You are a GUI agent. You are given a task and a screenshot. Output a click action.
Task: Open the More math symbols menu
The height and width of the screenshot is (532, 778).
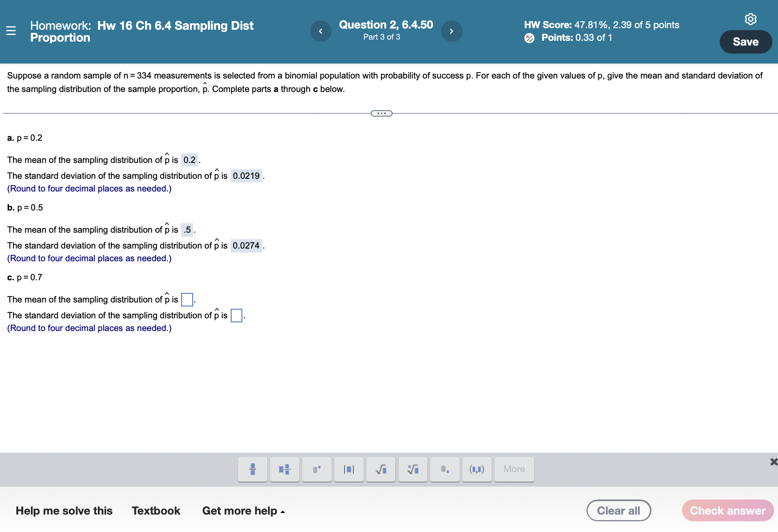click(x=514, y=469)
